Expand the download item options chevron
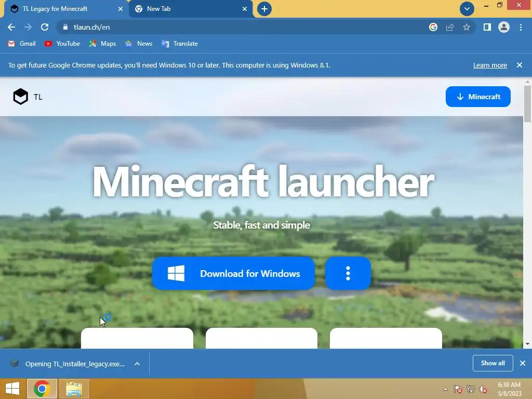This screenshot has height=399, width=532. 137,364
